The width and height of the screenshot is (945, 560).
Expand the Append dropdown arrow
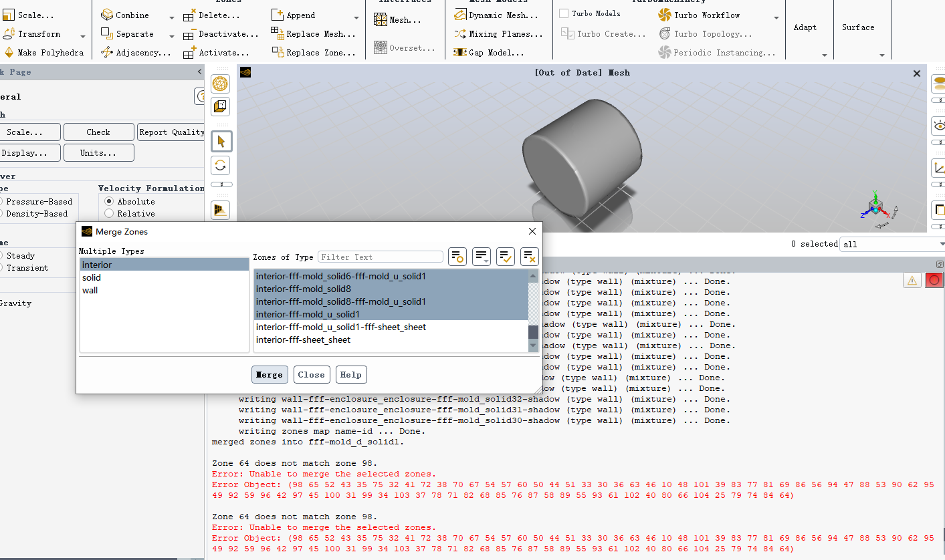click(x=358, y=18)
